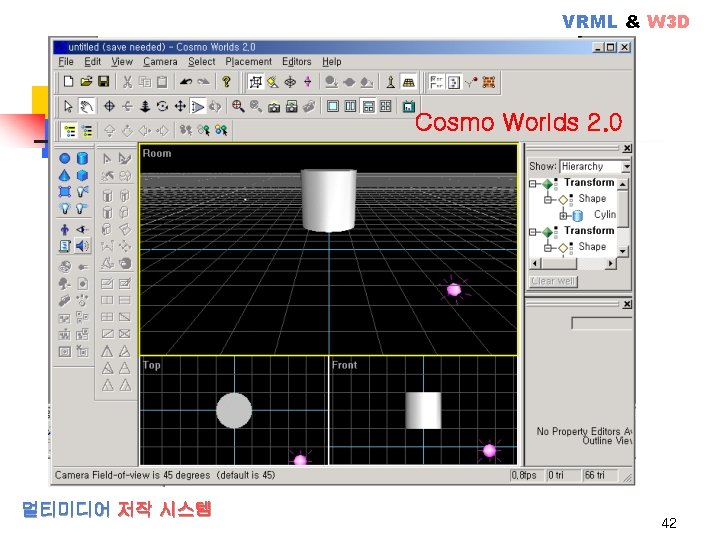Collapse the first Shape node
Screen dimensions: 720x540
[548, 200]
